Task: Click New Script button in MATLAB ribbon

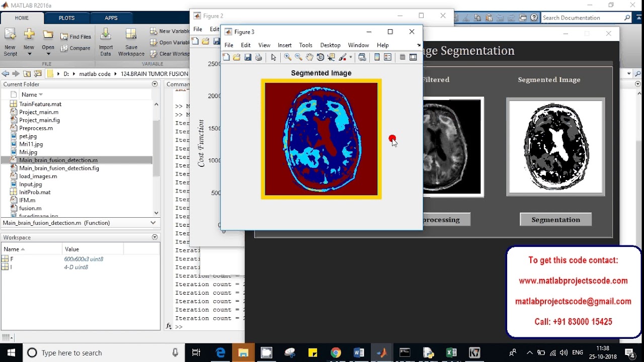Action: tap(10, 42)
